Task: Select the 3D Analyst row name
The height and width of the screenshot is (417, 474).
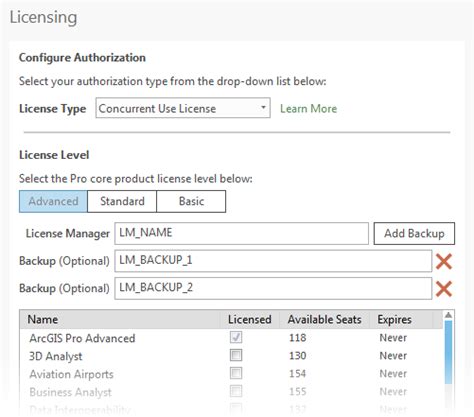Action: point(56,356)
